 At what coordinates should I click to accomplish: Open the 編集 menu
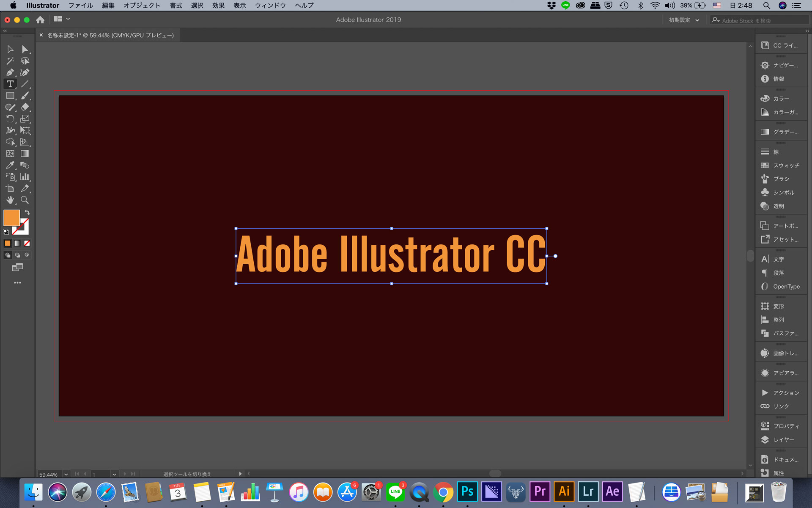click(108, 6)
